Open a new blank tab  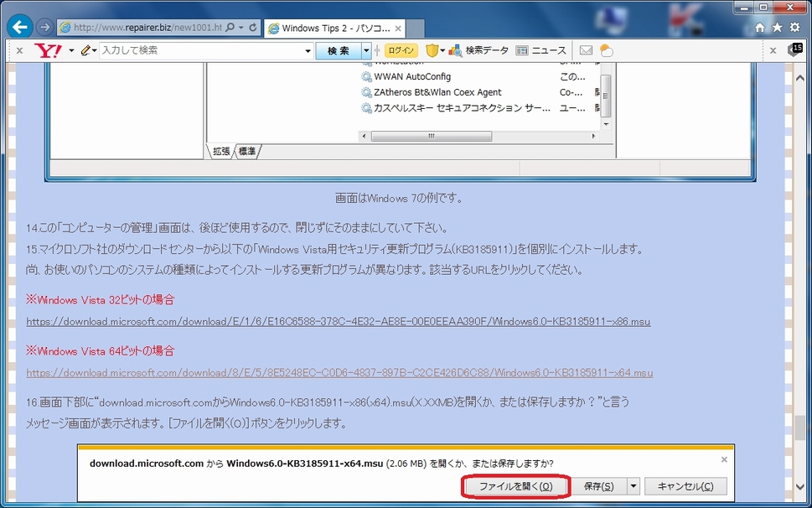coord(415,29)
